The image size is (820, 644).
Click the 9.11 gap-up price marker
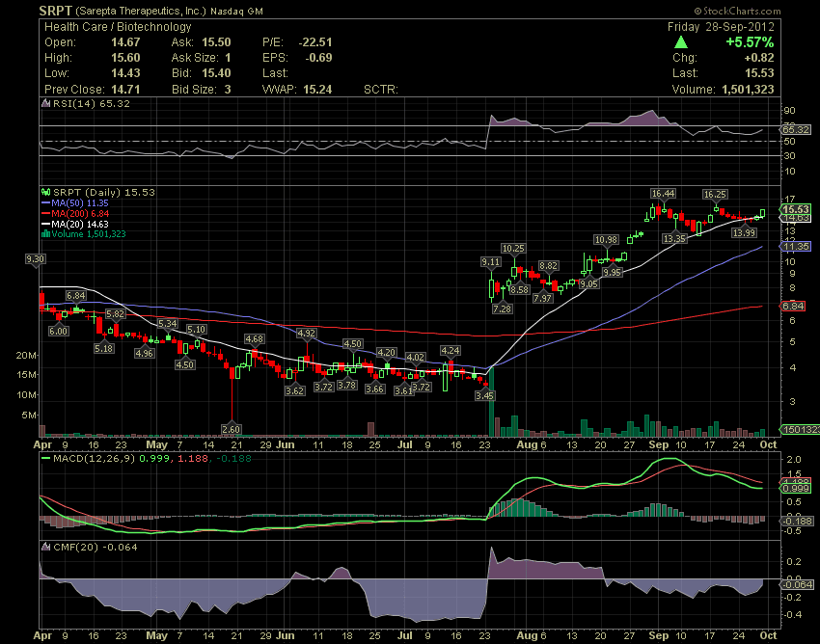(490, 262)
